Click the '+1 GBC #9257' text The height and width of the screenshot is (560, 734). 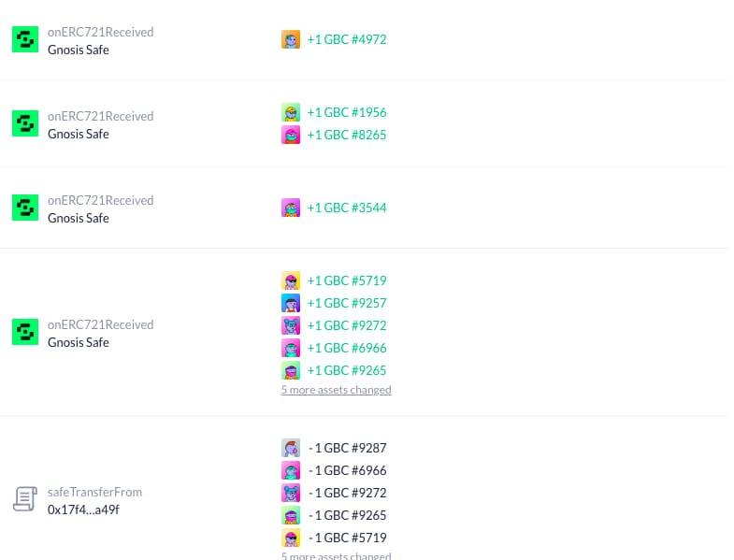pyautogui.click(x=347, y=303)
